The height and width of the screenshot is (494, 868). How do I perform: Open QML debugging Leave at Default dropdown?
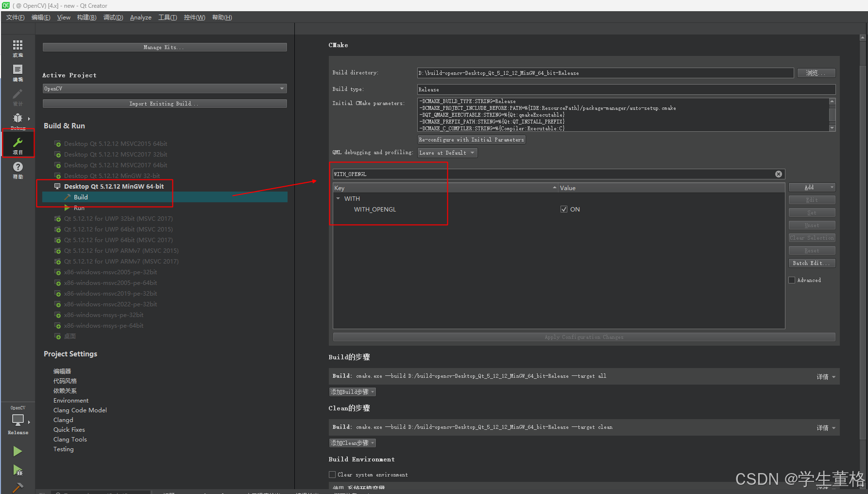coord(447,153)
